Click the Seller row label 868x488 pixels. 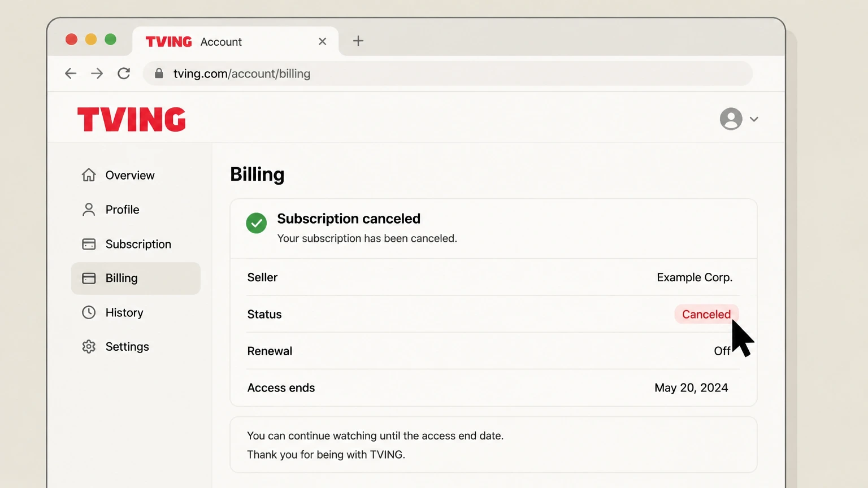pyautogui.click(x=262, y=277)
